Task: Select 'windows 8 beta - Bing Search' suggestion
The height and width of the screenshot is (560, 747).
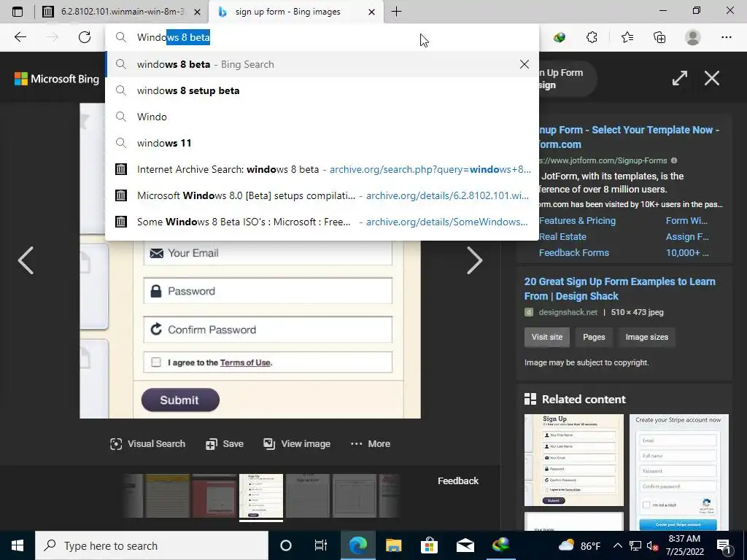Action: [322, 64]
